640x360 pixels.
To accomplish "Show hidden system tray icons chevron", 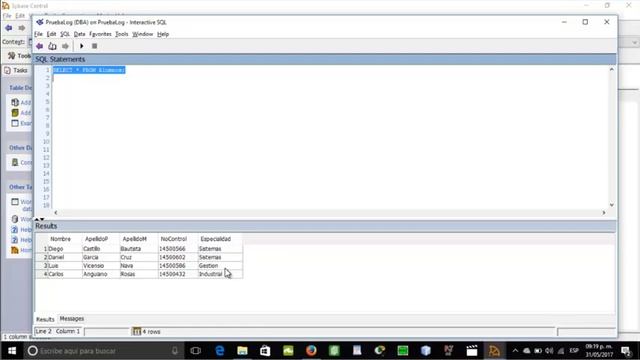I will click(515, 351).
